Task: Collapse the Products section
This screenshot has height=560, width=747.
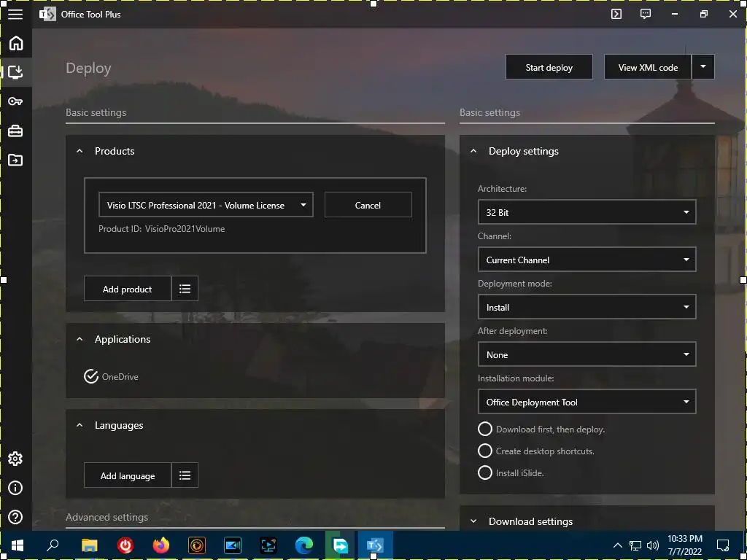Action: tap(80, 151)
